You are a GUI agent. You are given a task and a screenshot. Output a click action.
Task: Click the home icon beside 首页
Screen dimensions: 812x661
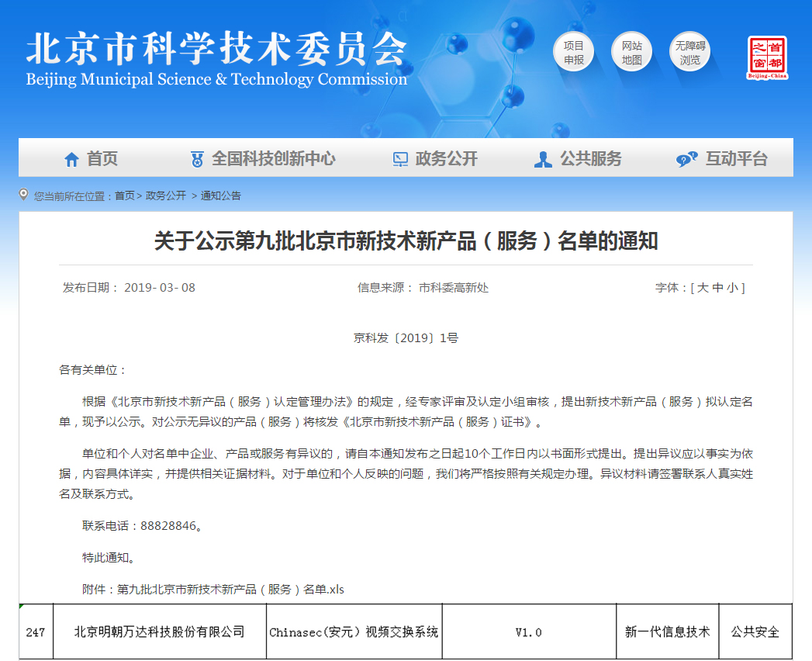[72, 160]
